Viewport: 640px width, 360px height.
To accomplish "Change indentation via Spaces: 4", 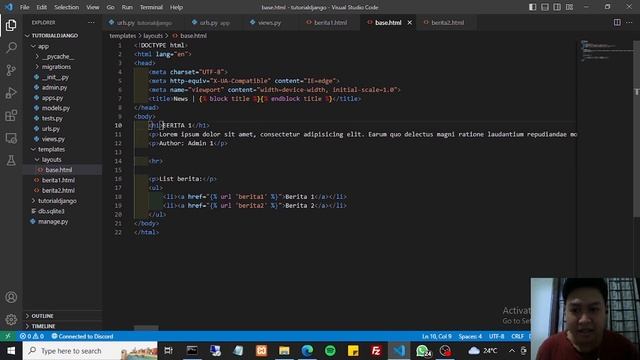I will [470, 336].
